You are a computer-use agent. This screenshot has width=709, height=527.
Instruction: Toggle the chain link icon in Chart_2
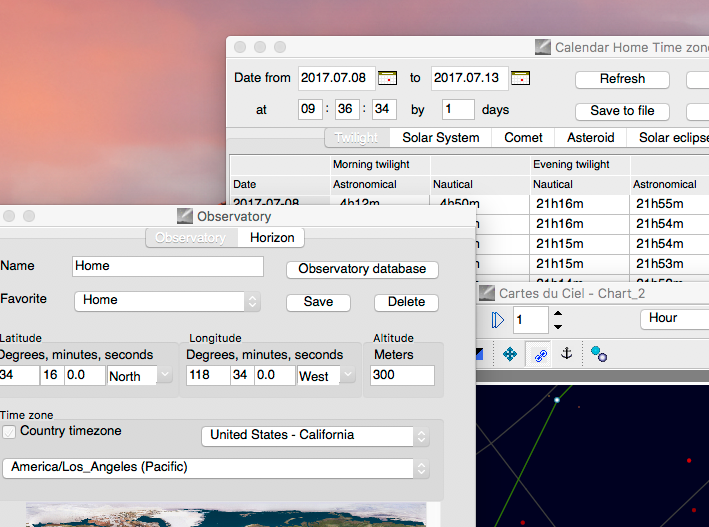pyautogui.click(x=540, y=355)
